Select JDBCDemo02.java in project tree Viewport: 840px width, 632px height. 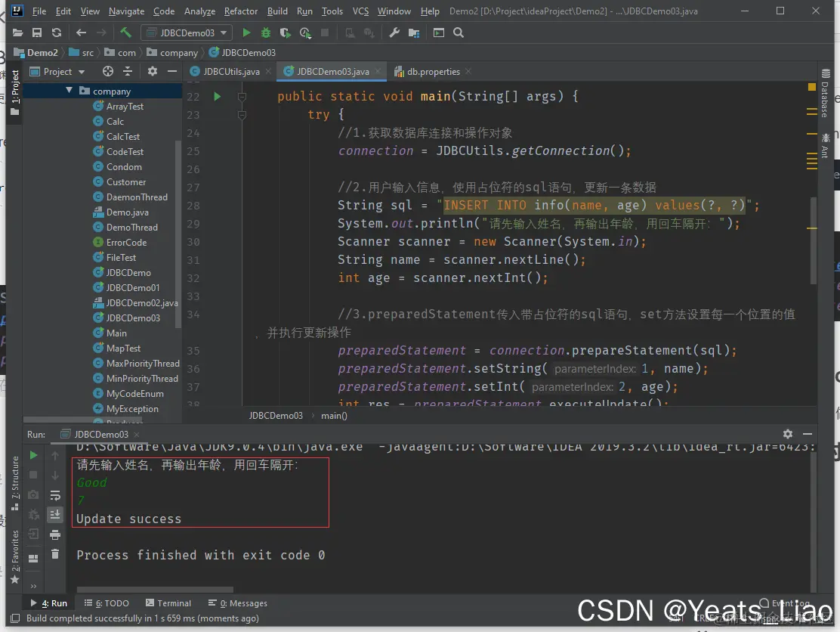tap(141, 303)
